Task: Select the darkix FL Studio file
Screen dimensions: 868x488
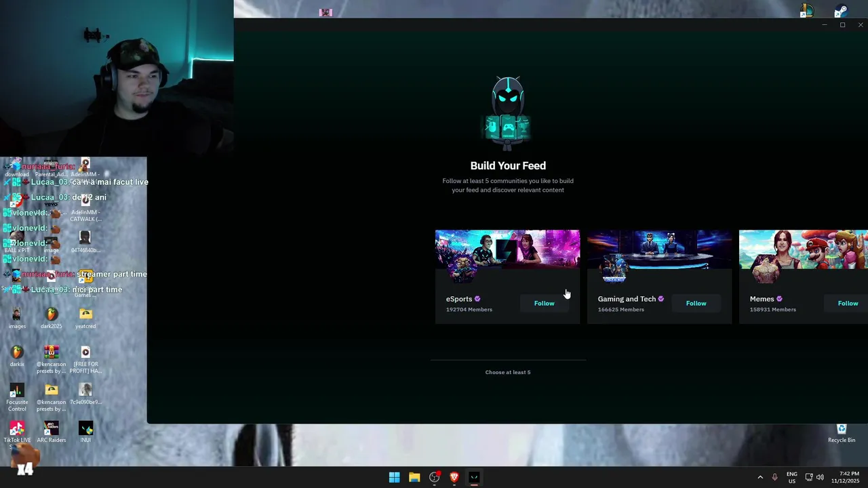Action: (17, 356)
